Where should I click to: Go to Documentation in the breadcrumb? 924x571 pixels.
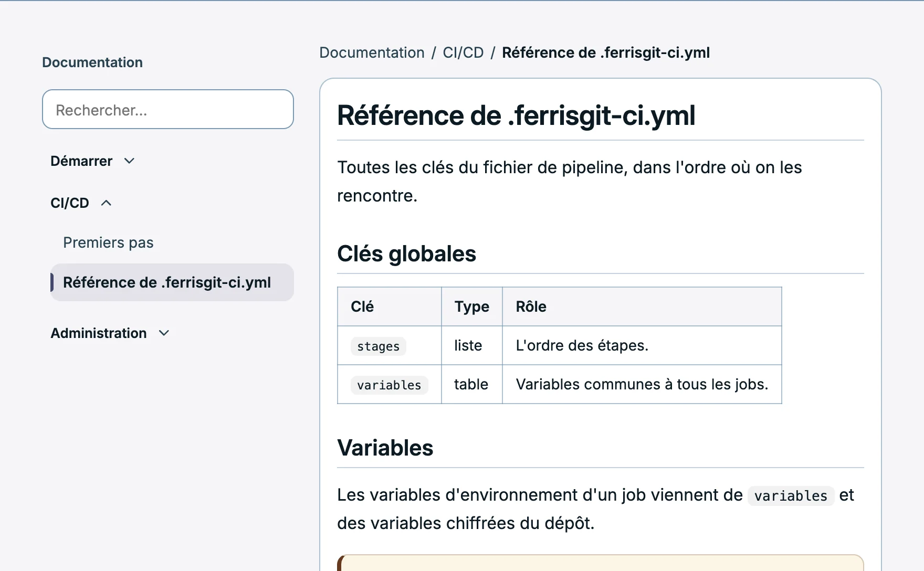pyautogui.click(x=372, y=52)
